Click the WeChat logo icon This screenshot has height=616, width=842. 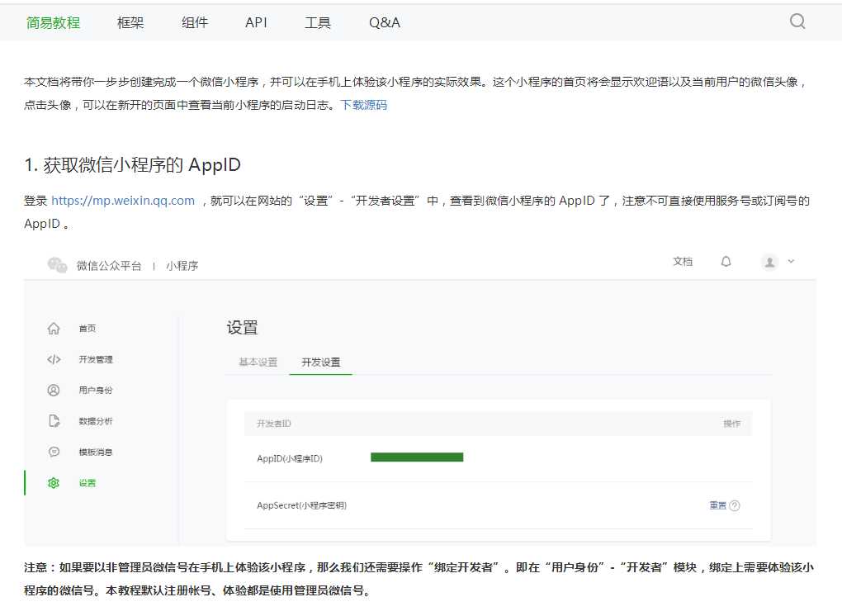(x=58, y=265)
